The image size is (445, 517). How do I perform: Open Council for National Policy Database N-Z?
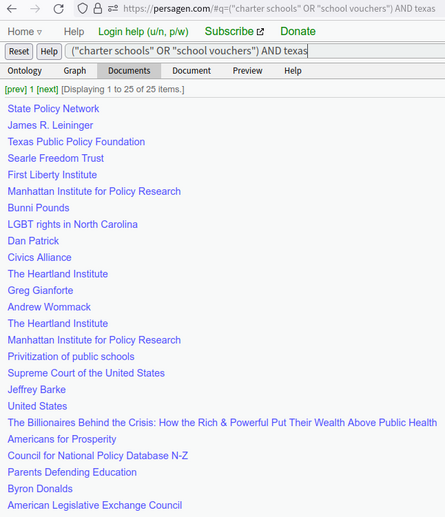coord(98,456)
